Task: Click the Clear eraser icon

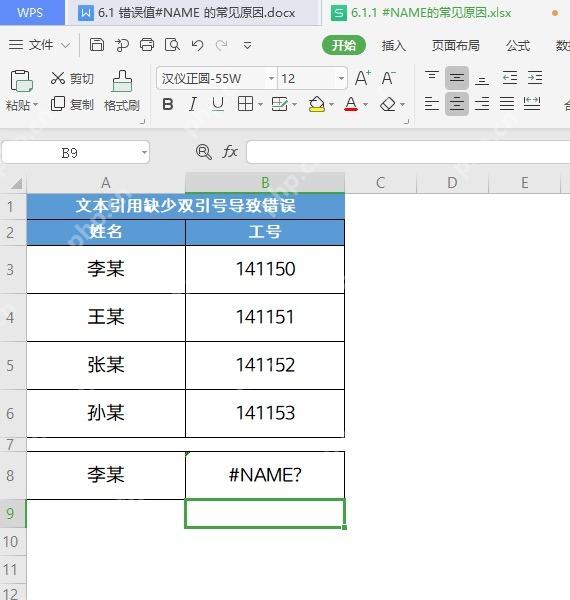Action: click(388, 104)
